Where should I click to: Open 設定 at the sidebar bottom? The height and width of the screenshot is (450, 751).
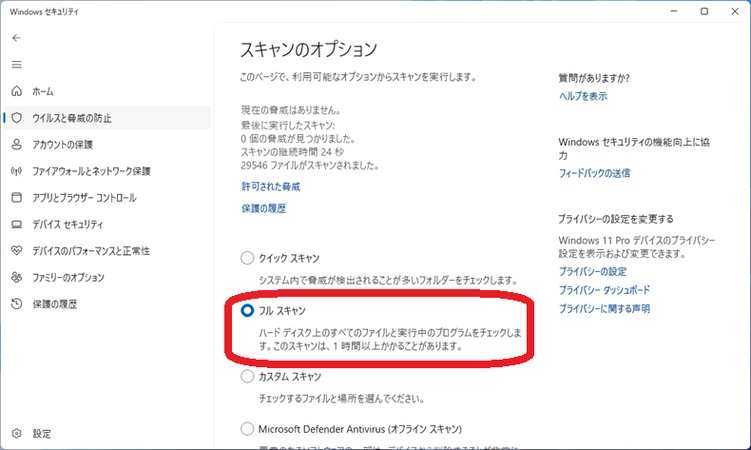[107, 433]
